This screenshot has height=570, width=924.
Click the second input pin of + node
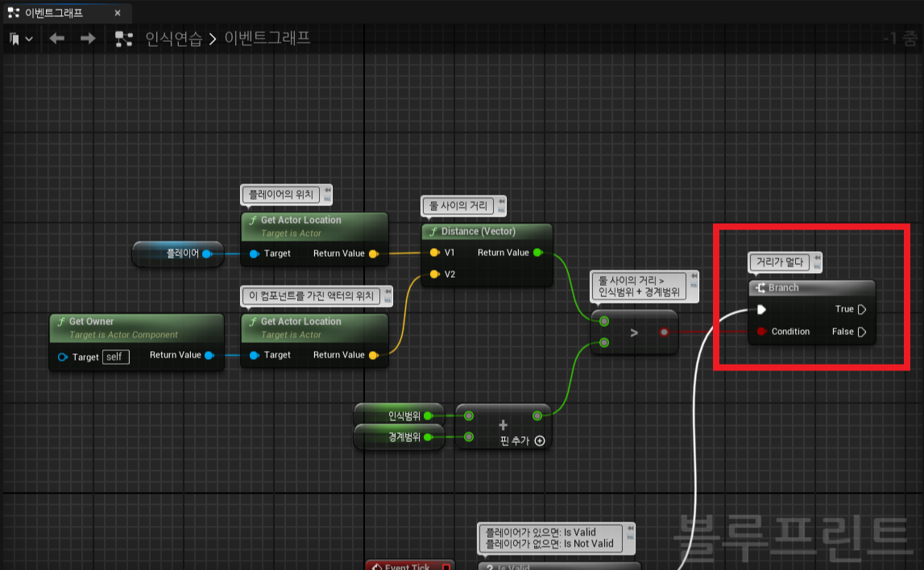coord(469,437)
